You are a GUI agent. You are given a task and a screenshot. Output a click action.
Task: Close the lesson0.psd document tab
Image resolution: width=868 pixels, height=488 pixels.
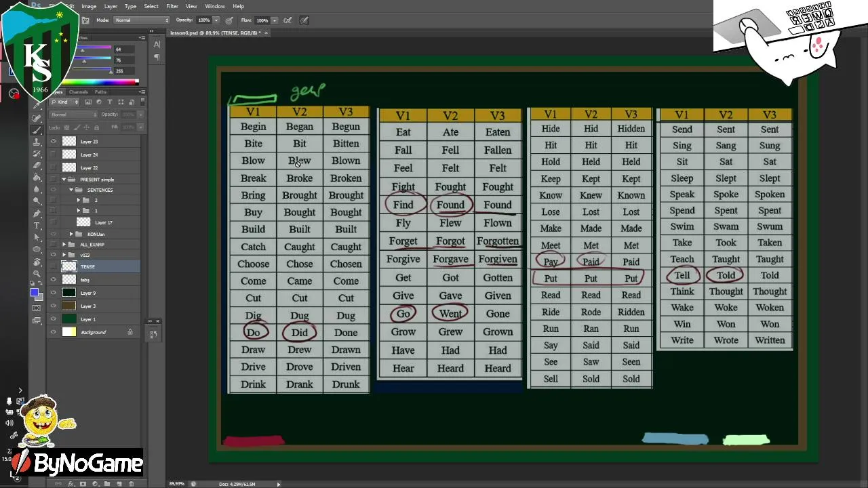(x=267, y=33)
